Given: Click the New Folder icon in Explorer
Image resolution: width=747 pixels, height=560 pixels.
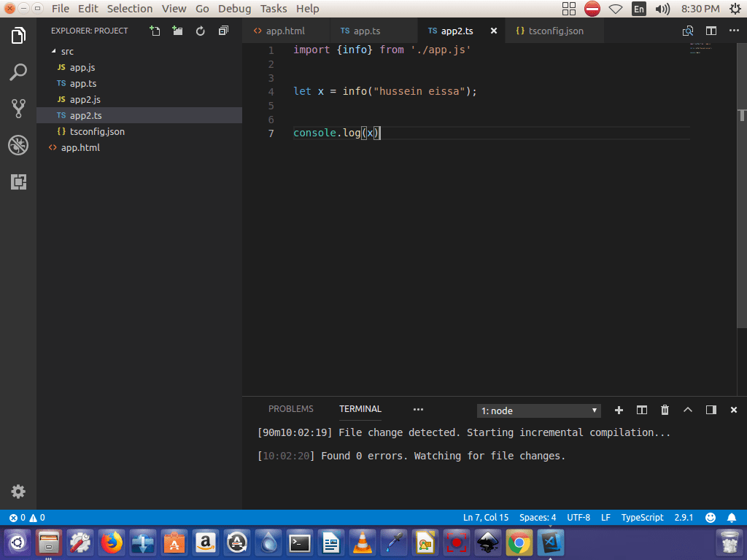Looking at the screenshot, I should 177,31.
